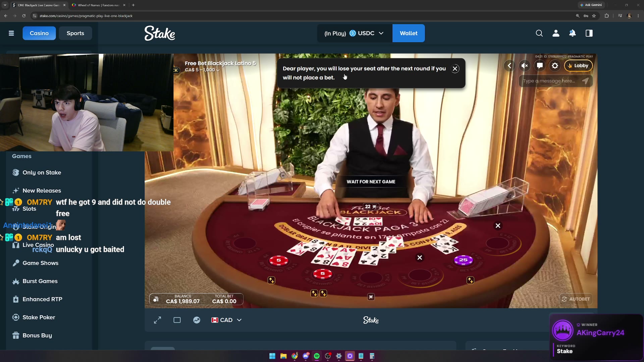644x362 pixels.
Task: Open Chrome extensions puzzle icon
Action: 606,16
